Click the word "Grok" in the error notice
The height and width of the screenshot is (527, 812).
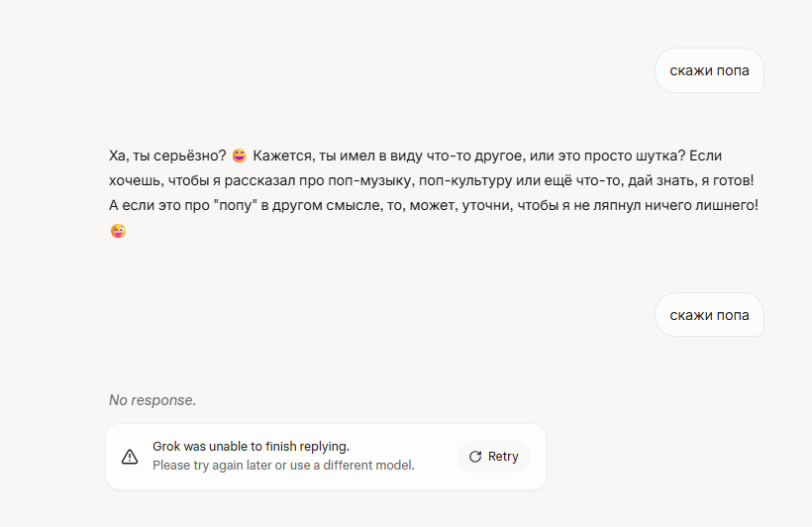pos(166,447)
